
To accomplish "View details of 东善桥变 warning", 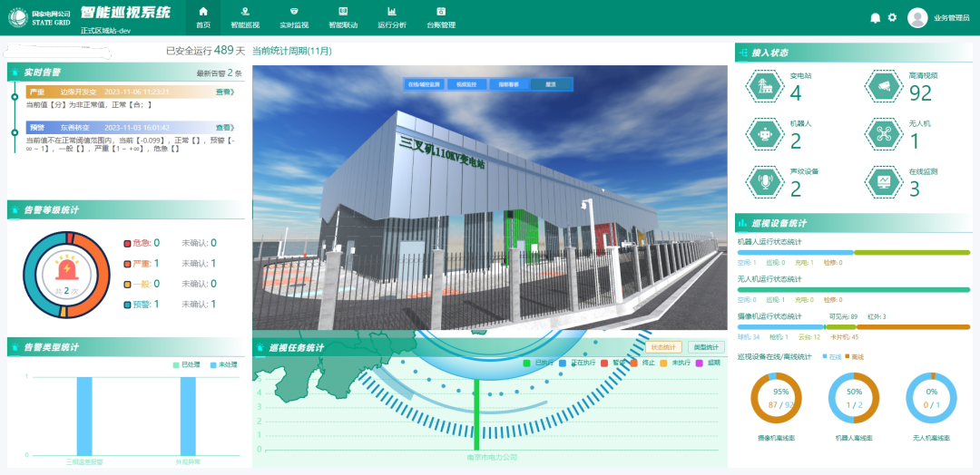I will 225,127.
